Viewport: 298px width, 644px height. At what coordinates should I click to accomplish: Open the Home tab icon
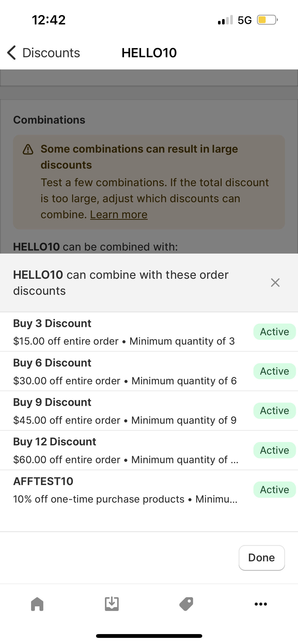tap(37, 604)
